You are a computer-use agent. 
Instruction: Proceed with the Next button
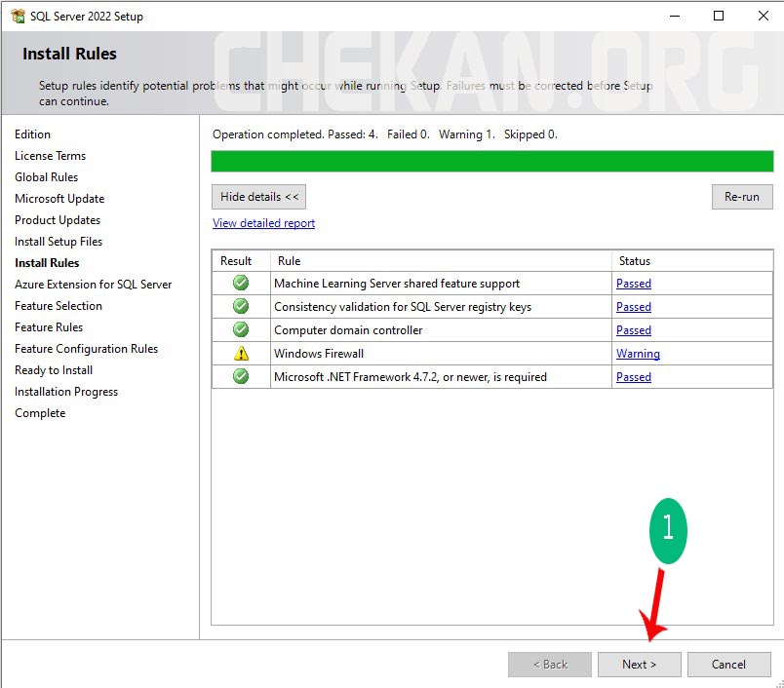pos(639,665)
